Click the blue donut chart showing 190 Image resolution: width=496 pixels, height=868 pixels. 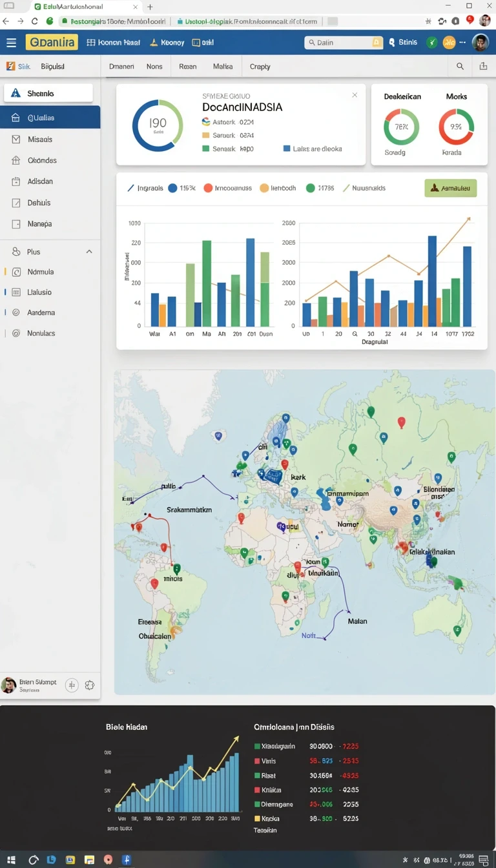pos(158,125)
